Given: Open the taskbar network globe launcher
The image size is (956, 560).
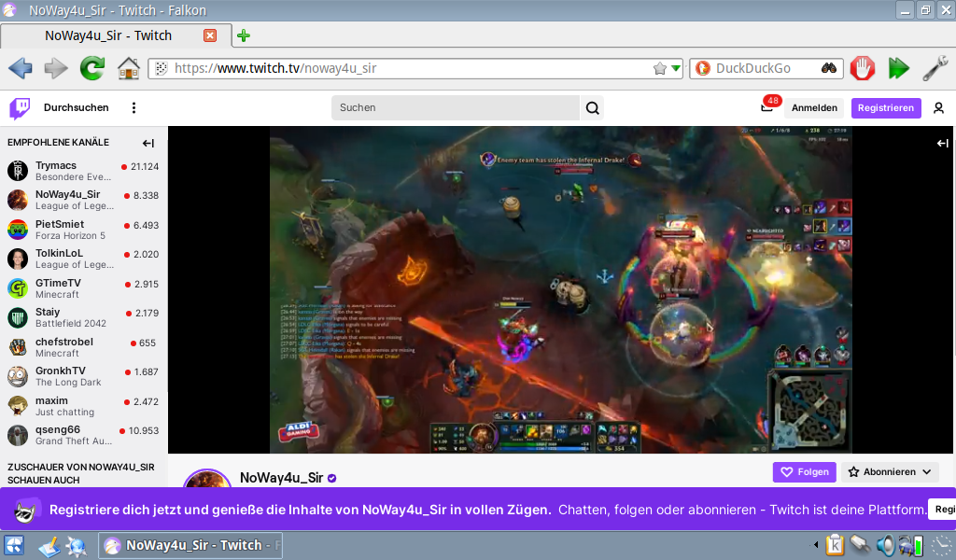Looking at the screenshot, I should [77, 546].
